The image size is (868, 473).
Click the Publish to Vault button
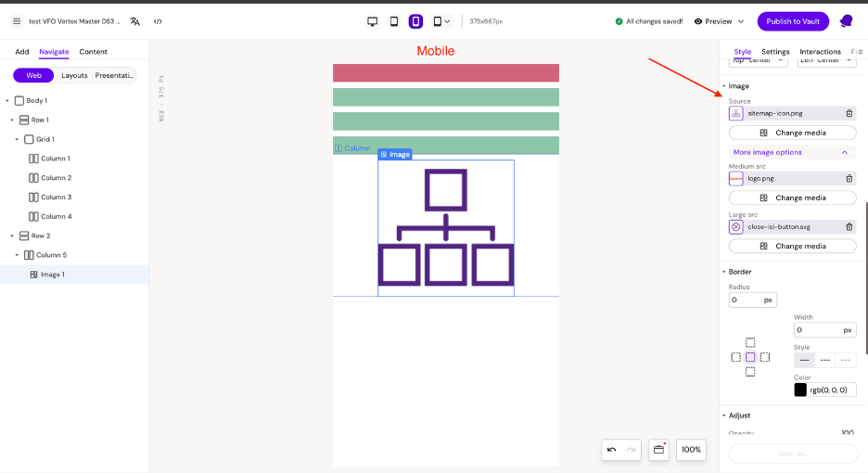793,21
